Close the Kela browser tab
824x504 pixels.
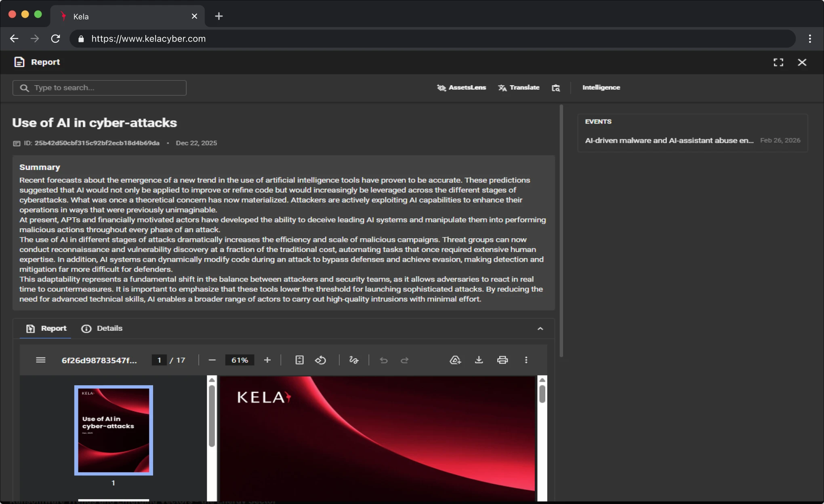pyautogui.click(x=194, y=16)
